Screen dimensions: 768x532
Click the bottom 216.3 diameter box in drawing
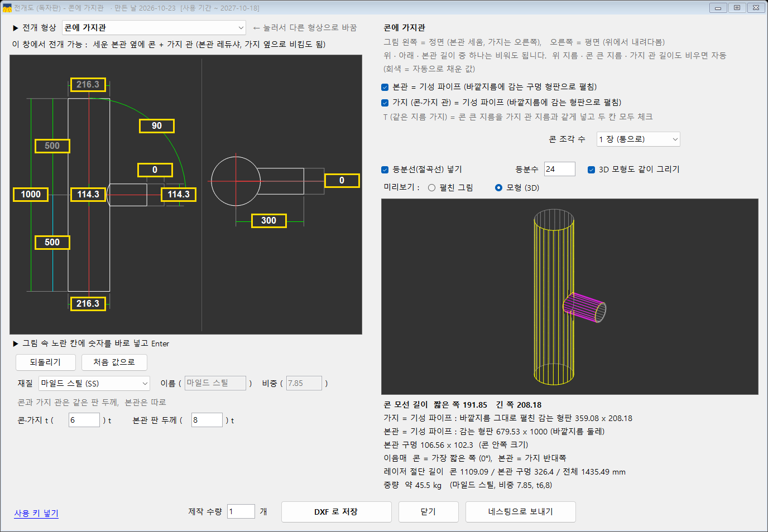(88, 304)
